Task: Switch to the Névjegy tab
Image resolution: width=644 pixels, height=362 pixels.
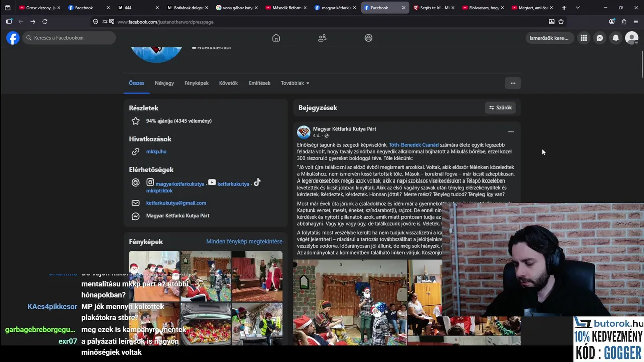Action: [164, 83]
